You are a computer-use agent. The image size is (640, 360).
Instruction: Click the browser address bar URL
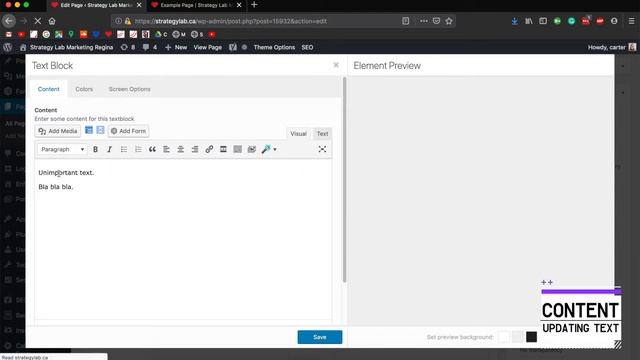[231, 21]
